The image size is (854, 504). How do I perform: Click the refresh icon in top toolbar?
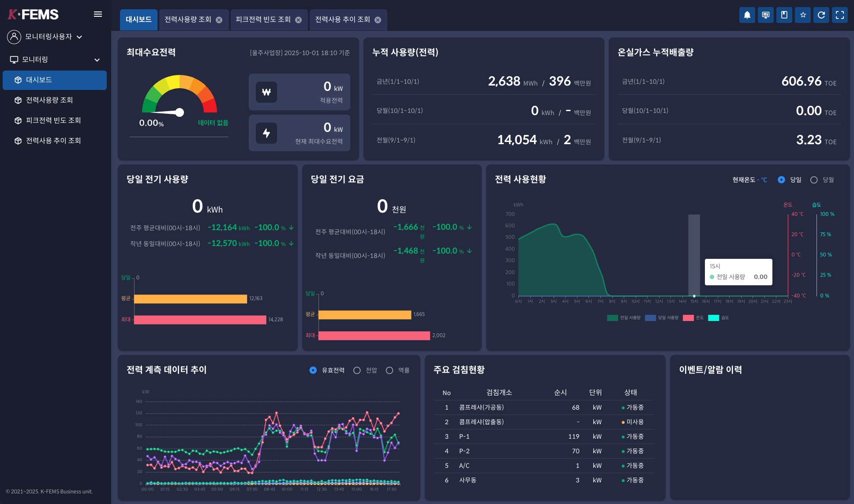point(821,15)
